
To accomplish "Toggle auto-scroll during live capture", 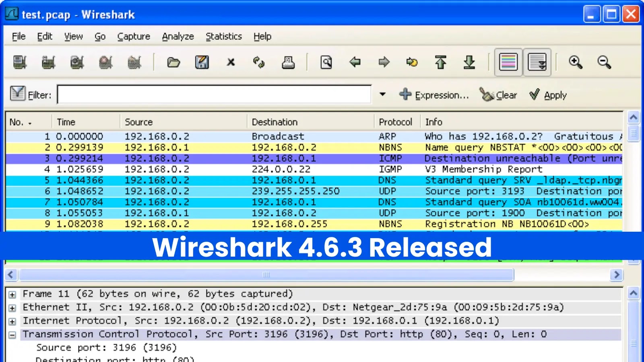I will point(537,62).
